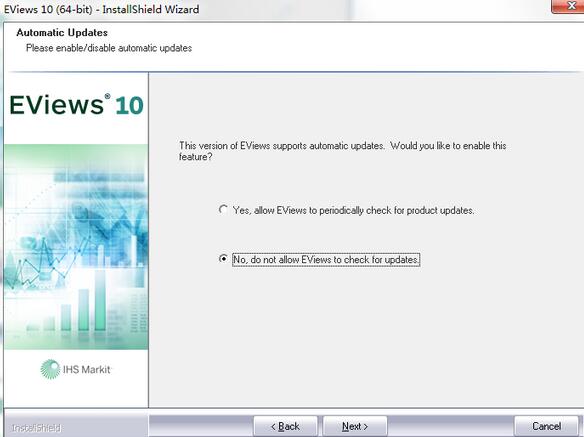Click the Automatic Updates heading

click(x=62, y=33)
